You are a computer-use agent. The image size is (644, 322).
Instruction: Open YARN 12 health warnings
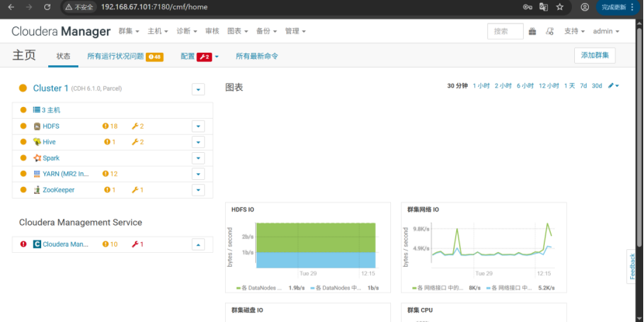coord(110,174)
